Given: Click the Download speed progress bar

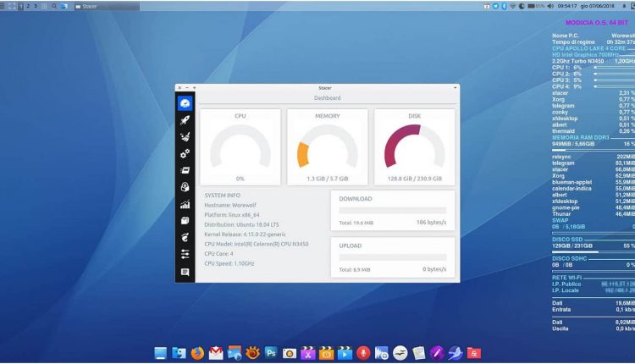Looking at the screenshot, I should click(x=392, y=210).
